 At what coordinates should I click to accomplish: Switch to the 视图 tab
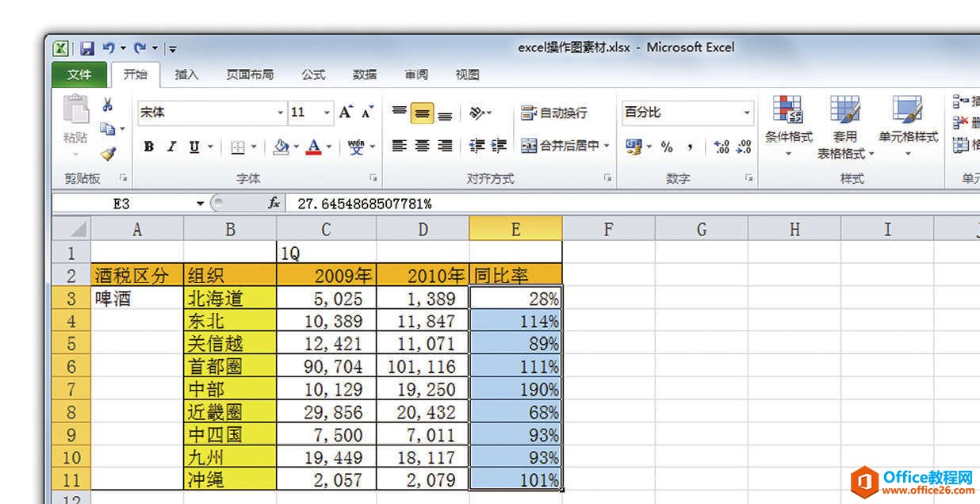tap(468, 74)
